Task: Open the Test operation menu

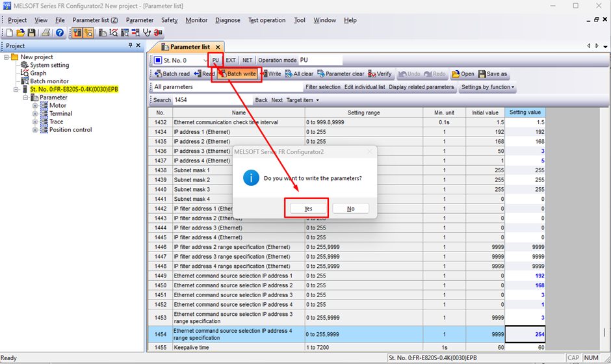Action: click(x=267, y=20)
